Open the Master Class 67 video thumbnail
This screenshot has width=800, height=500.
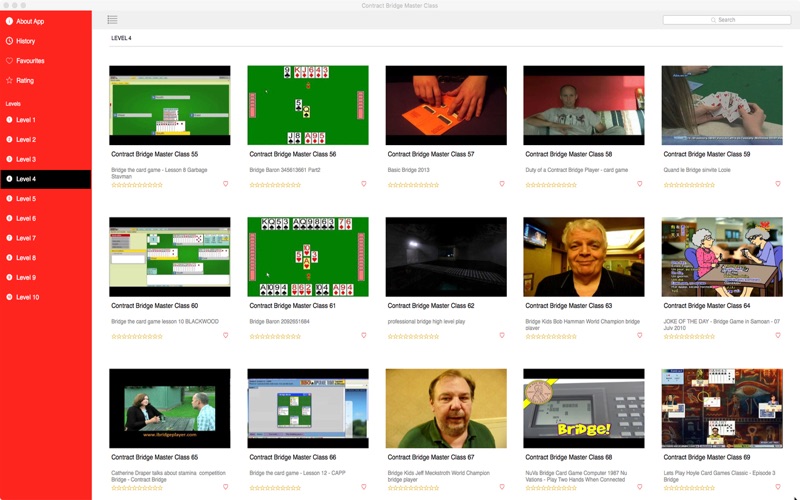[446, 408]
